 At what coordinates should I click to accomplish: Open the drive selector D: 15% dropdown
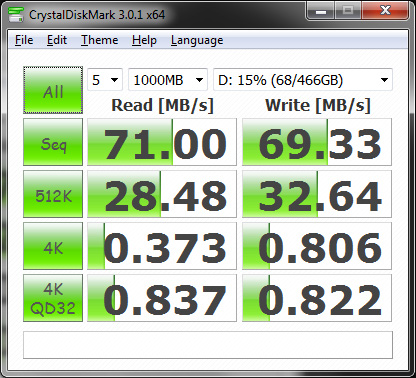coord(303,80)
